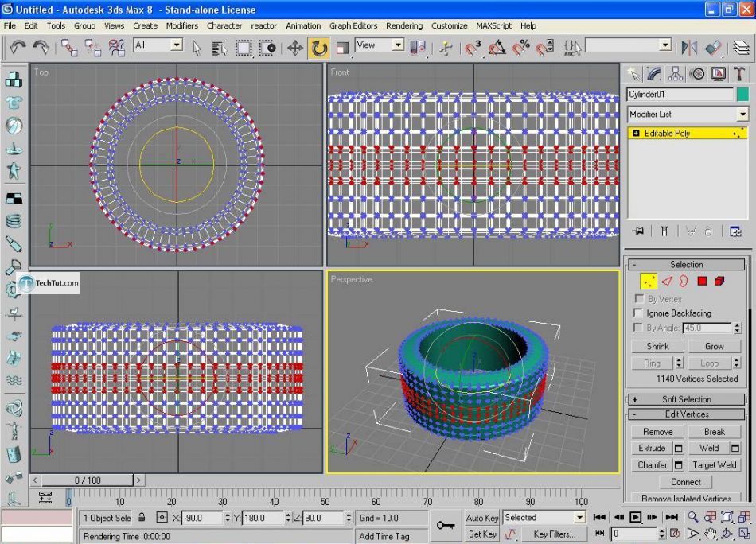Viewport: 756px width, 544px height.
Task: Open the reference coordinate View dropdown
Action: 398,45
